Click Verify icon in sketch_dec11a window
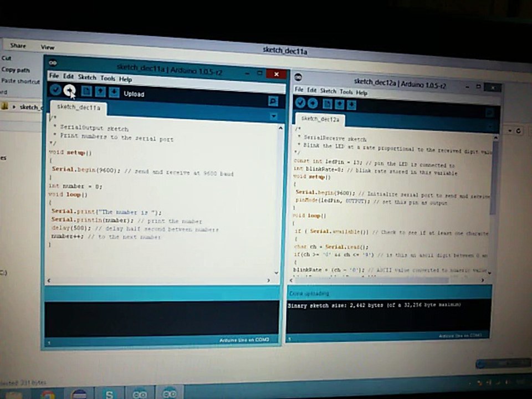532x399 pixels. (55, 90)
